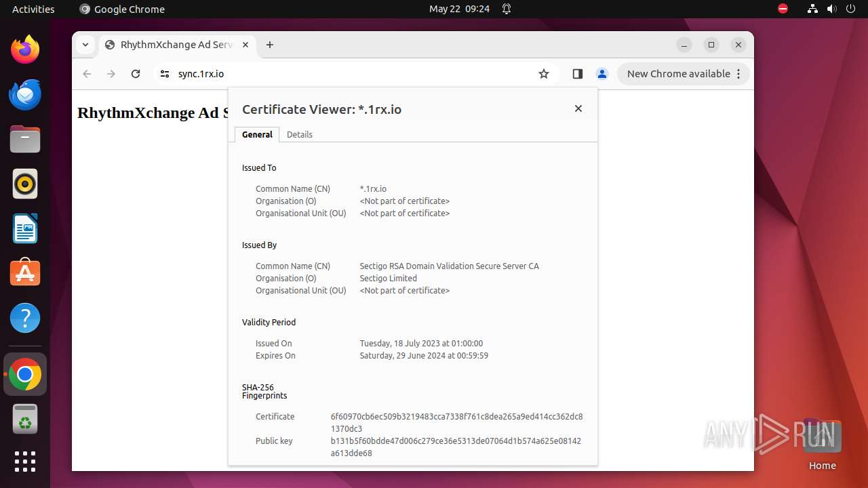868x488 pixels.
Task: Go forward in browser history
Action: 111,74
